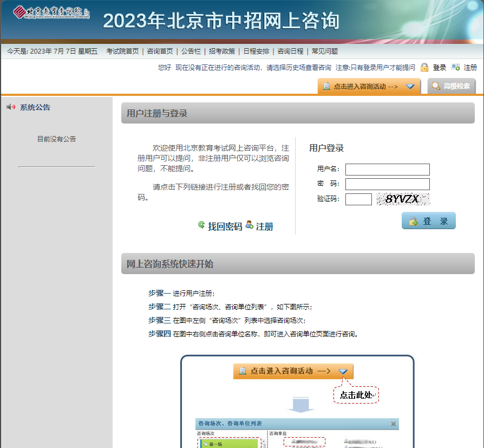Click the magnifier icon on 高级检索
This screenshot has height=448, width=484.
point(435,86)
